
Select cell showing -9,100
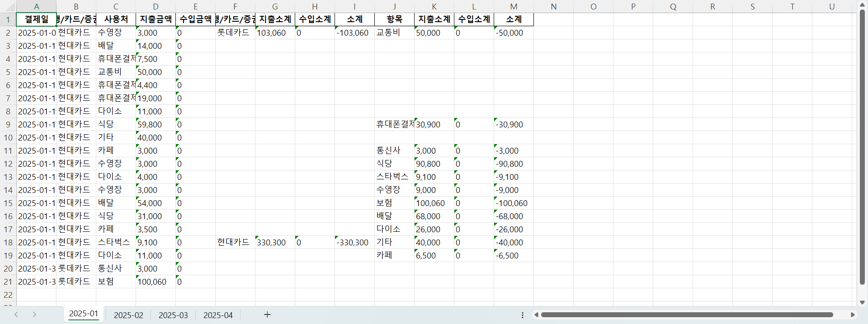pyautogui.click(x=514, y=177)
